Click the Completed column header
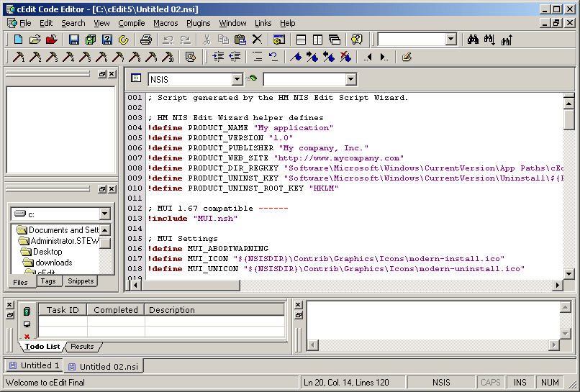The height and width of the screenshot is (392, 580). click(x=115, y=310)
